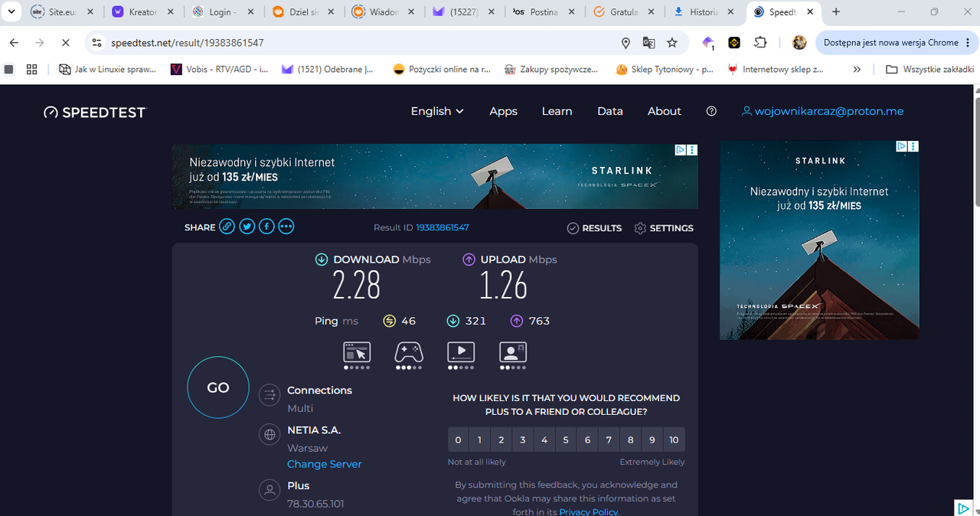The width and height of the screenshot is (980, 516).
Task: Rate recommendation score 1
Action: pos(479,439)
